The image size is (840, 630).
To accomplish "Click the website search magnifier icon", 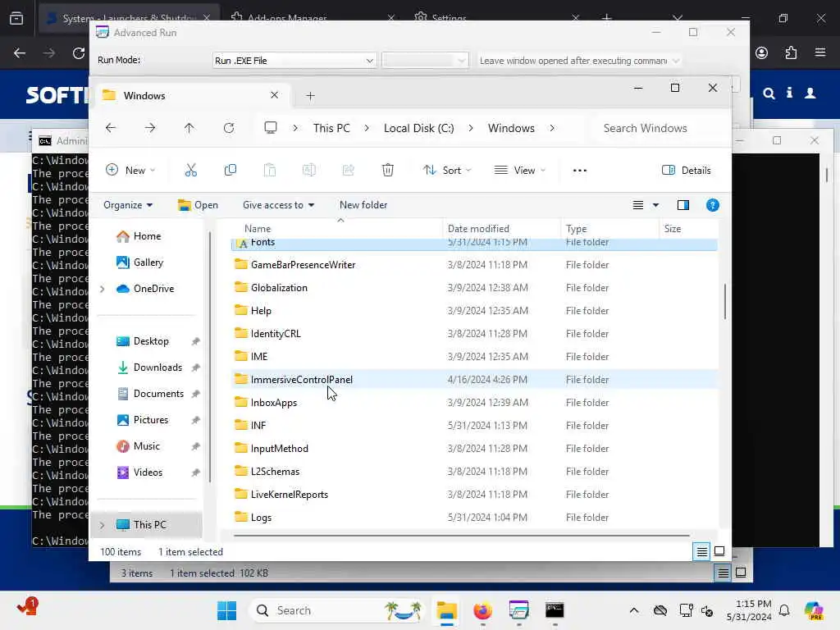I will 769,94.
